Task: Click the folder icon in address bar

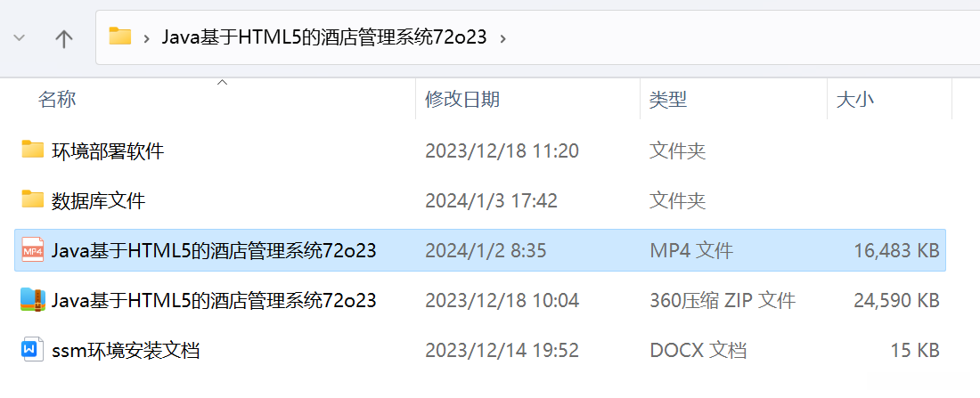Action: point(120,37)
